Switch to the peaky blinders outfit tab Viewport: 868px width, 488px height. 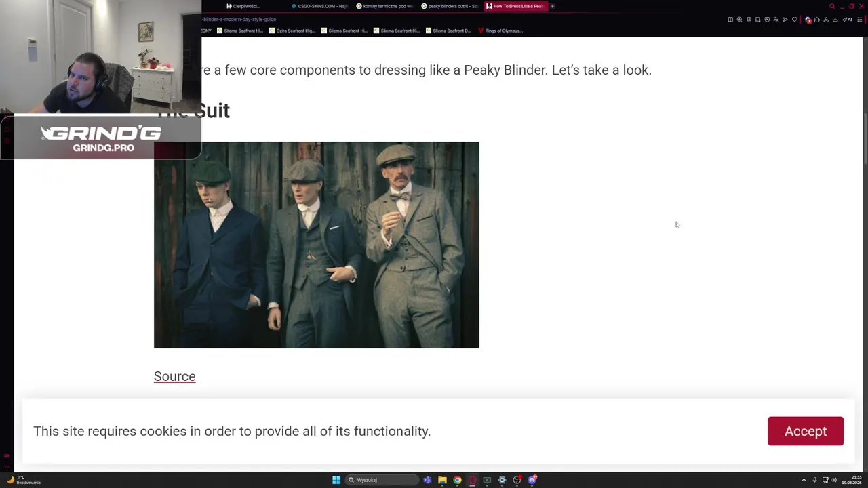(450, 6)
